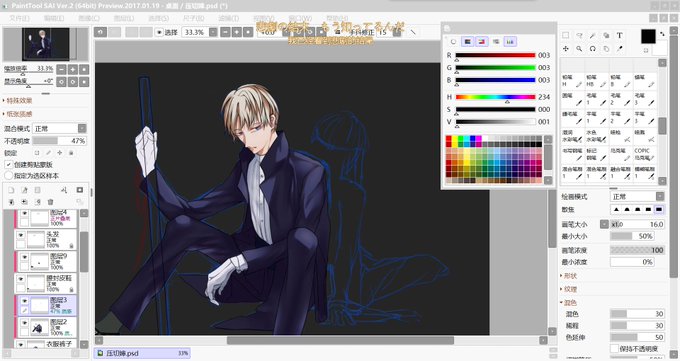Image resolution: width=680 pixels, height=361 pixels.
Task: Zoom in with navigator plus button
Action: [x=73, y=69]
